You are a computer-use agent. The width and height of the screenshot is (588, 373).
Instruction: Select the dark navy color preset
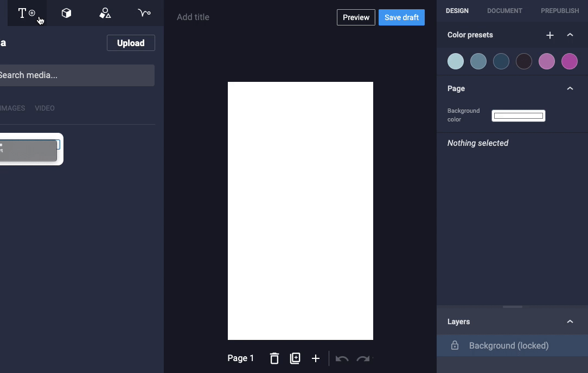pos(501,61)
